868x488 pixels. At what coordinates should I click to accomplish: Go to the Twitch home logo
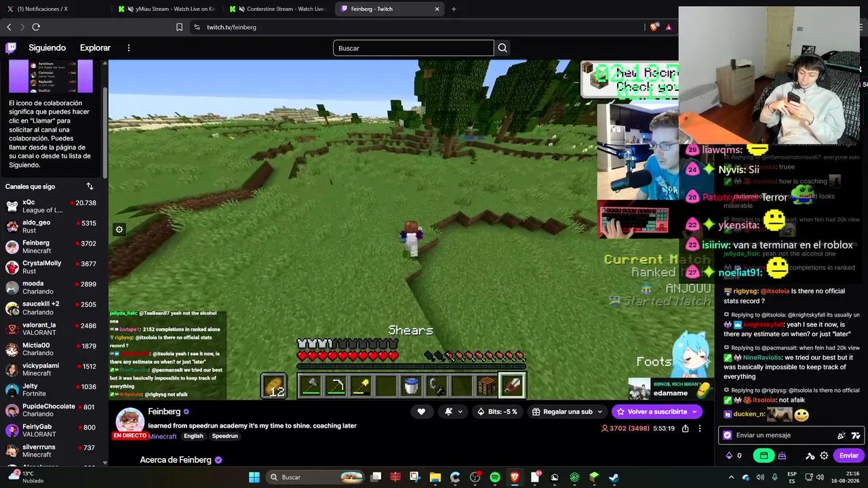click(11, 48)
